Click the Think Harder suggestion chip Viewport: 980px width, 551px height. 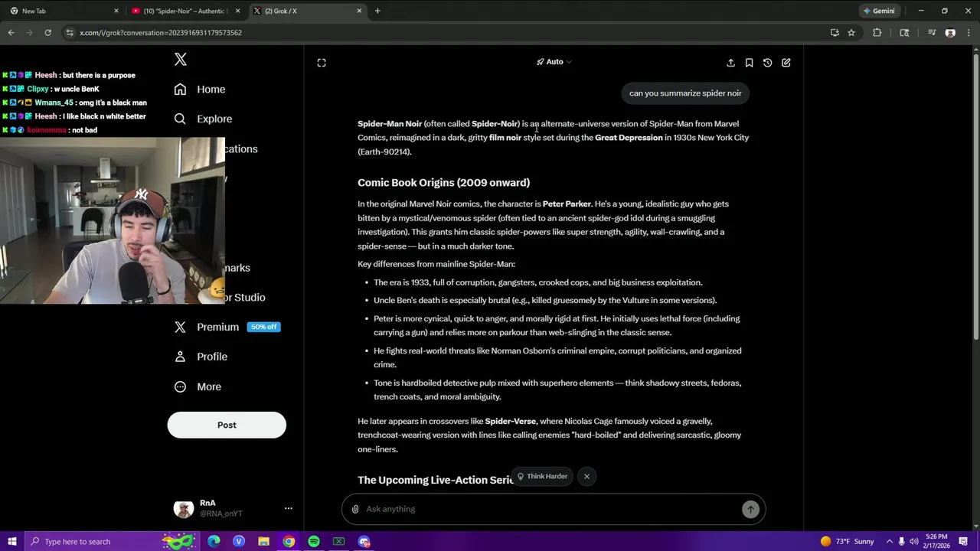click(x=542, y=476)
